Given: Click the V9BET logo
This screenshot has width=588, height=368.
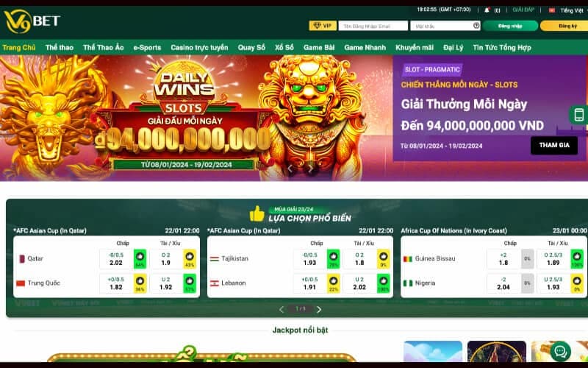Looking at the screenshot, I should coord(32,21).
